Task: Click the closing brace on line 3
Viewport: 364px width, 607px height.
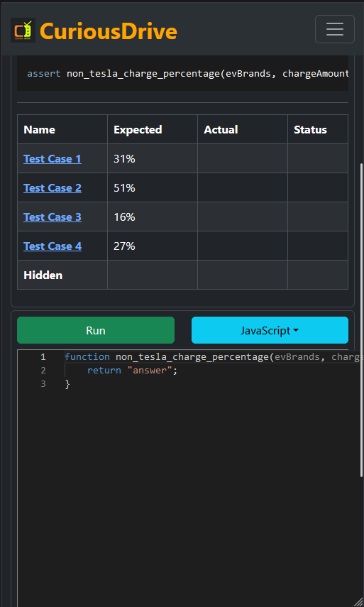Action: 67,384
